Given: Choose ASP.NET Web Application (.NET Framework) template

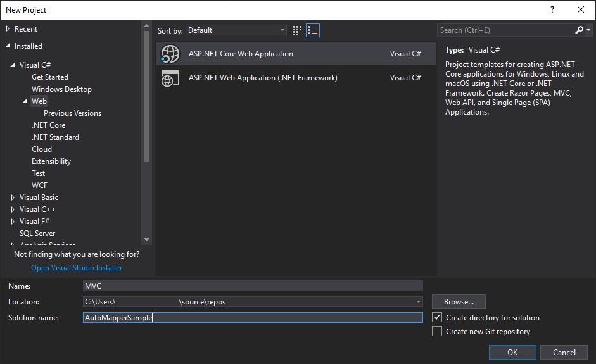Looking at the screenshot, I should [296, 78].
